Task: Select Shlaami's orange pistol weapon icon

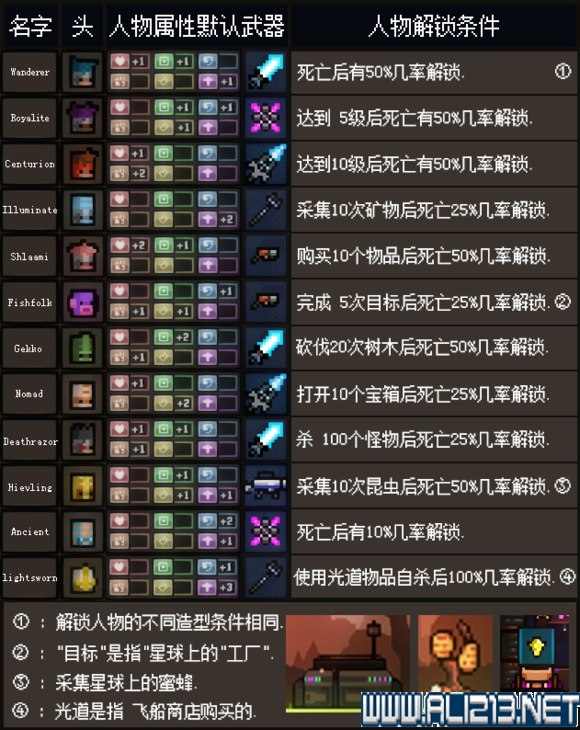Action: [x=265, y=256]
